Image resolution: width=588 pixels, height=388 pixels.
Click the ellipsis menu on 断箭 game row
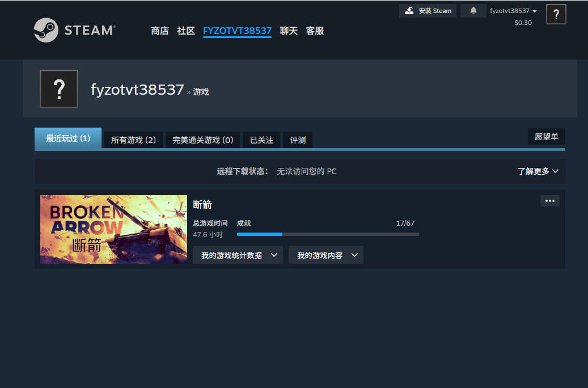pyautogui.click(x=549, y=200)
